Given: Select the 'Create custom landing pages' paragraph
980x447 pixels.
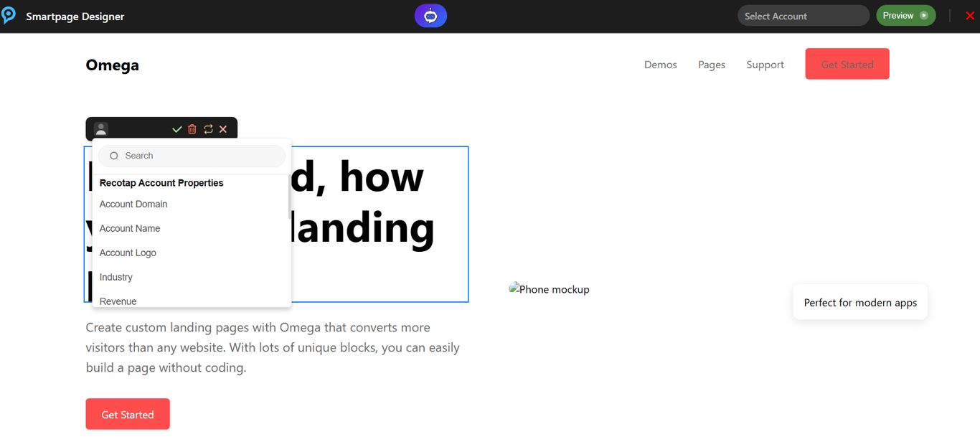Looking at the screenshot, I should click(x=273, y=348).
